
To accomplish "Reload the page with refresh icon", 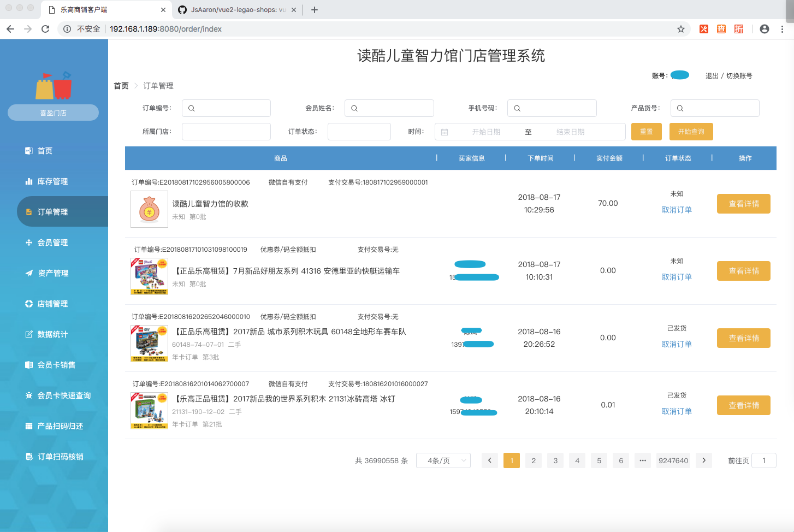I will [x=45, y=29].
